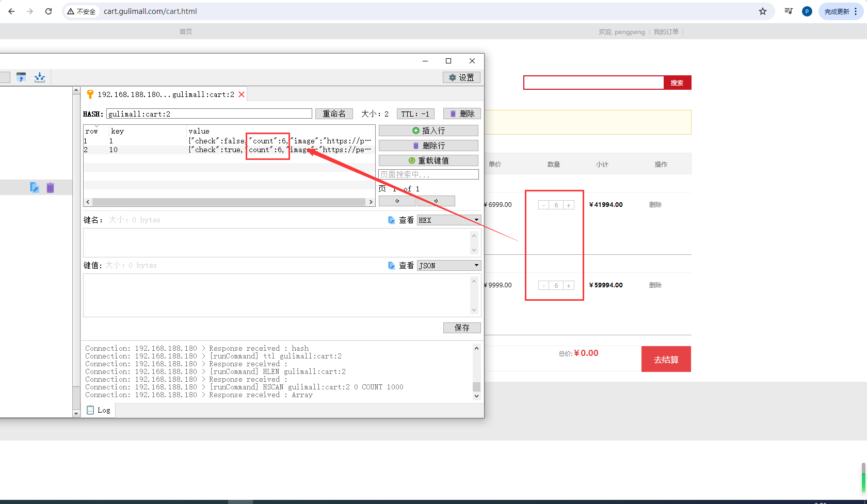Decrease quantity for the ¥9999.00 item

(543, 285)
